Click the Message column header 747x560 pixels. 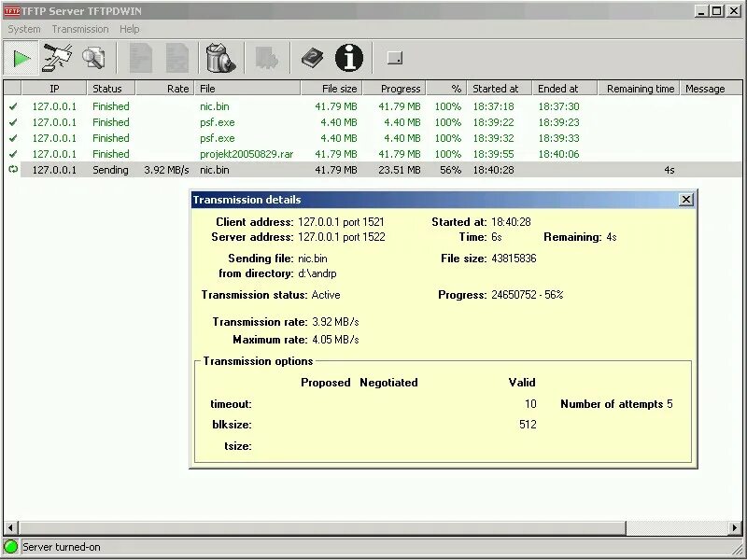coord(712,89)
